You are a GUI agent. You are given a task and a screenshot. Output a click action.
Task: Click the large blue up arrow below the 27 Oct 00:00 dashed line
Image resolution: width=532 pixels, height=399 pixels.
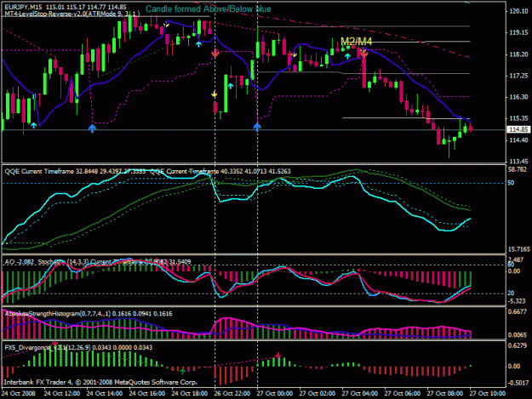pos(257,127)
